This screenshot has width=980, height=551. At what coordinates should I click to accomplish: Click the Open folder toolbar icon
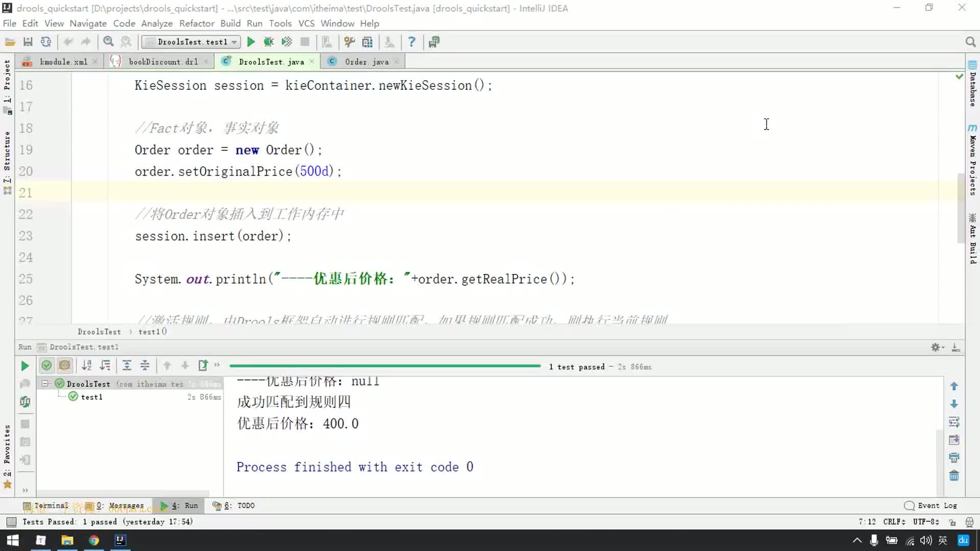click(x=10, y=42)
